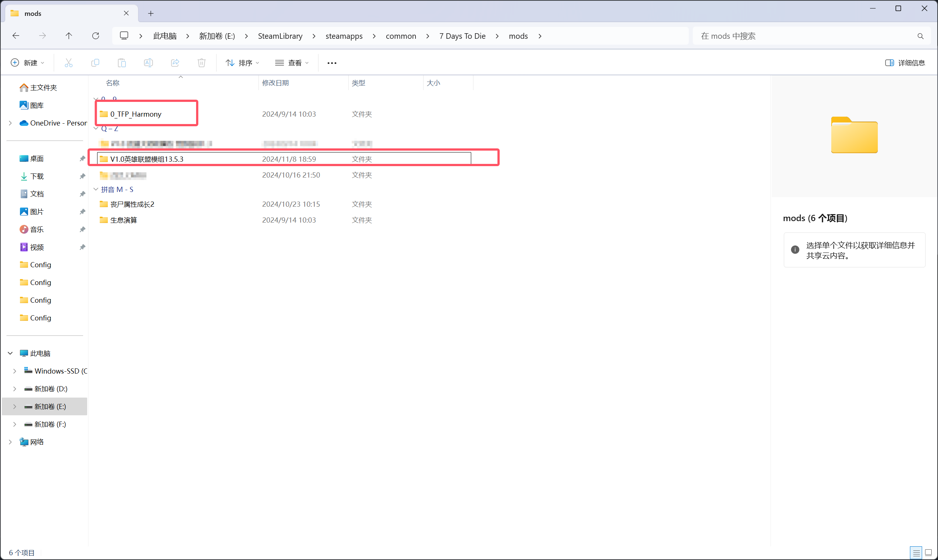
Task: Click 新加卷 (E:) in the breadcrumb
Action: pyautogui.click(x=217, y=36)
